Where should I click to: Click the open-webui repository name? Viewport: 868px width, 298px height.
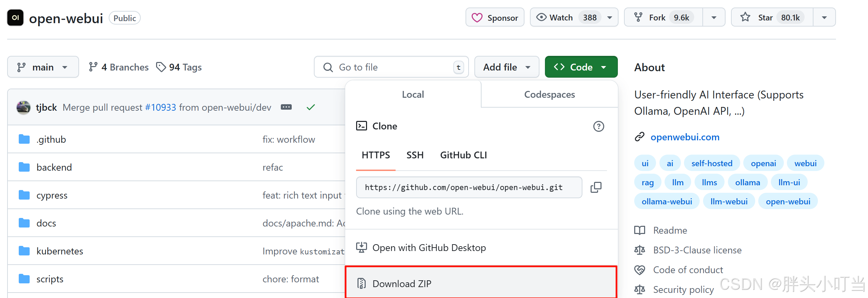point(66,18)
